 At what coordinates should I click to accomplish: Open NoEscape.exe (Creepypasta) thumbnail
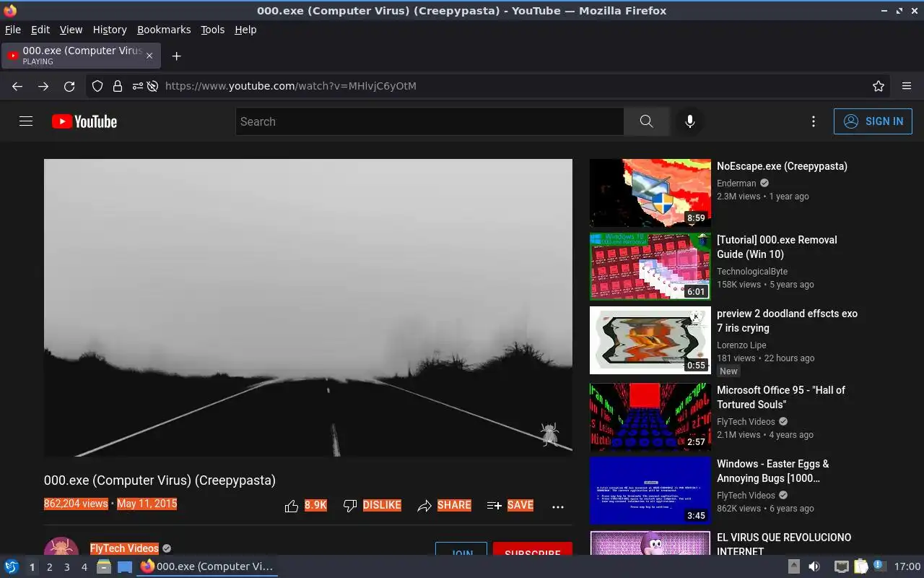coord(650,193)
